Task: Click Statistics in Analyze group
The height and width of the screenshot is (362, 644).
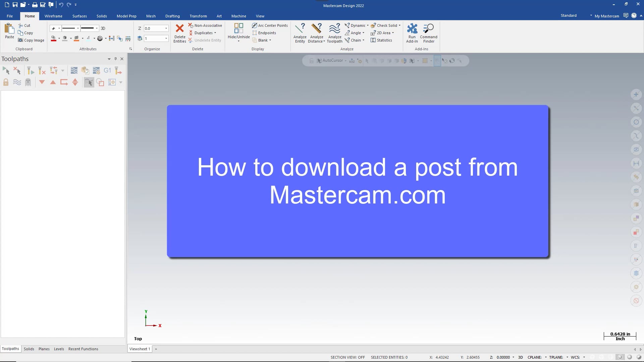Action: (x=381, y=40)
